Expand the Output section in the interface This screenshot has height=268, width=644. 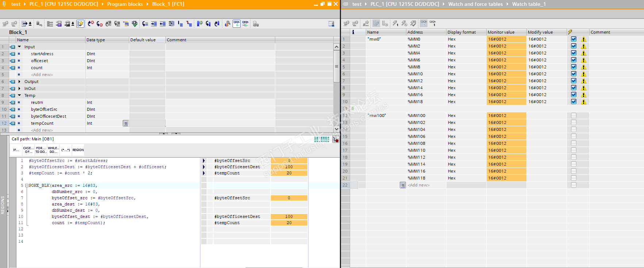[19, 82]
